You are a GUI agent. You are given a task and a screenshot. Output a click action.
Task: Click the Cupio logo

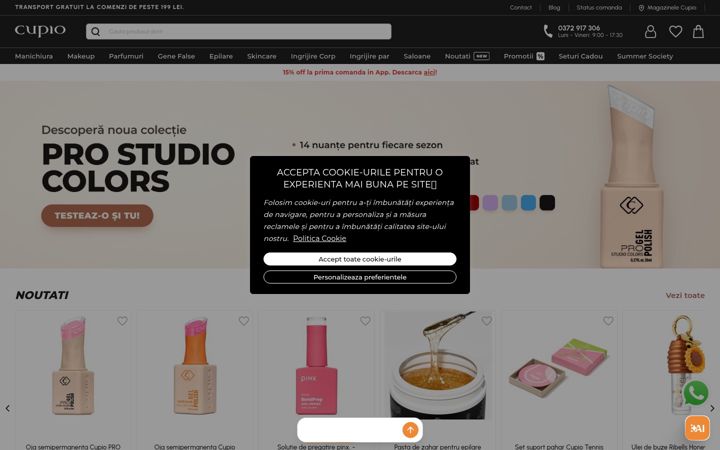[40, 31]
